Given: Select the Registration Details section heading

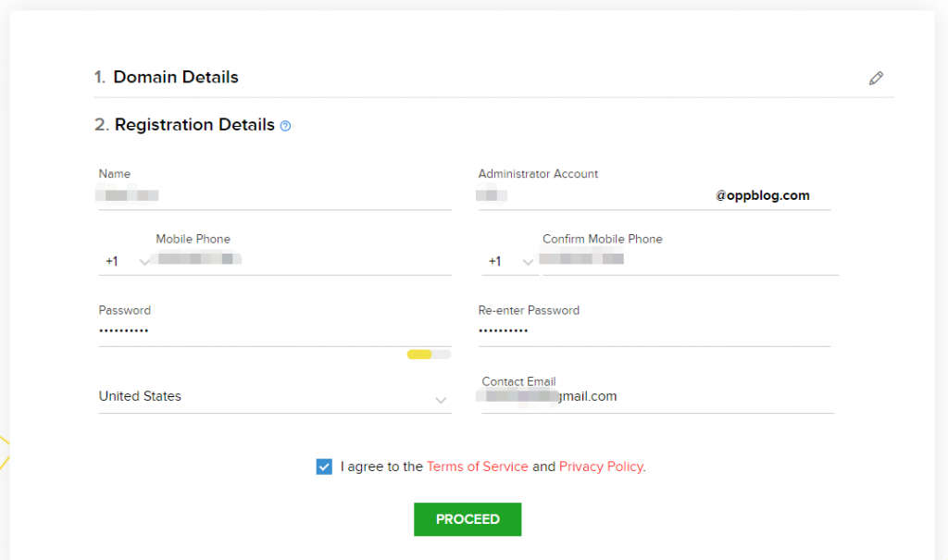Looking at the screenshot, I should click(x=194, y=125).
